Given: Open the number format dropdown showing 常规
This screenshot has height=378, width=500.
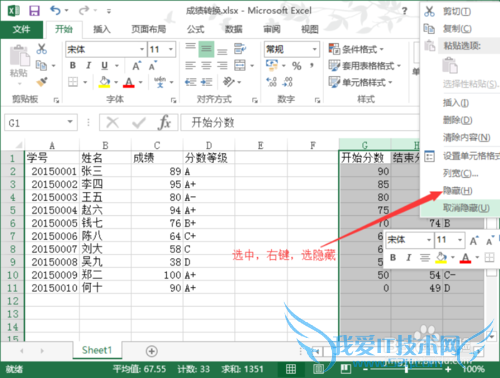Looking at the screenshot, I should pyautogui.click(x=315, y=50).
